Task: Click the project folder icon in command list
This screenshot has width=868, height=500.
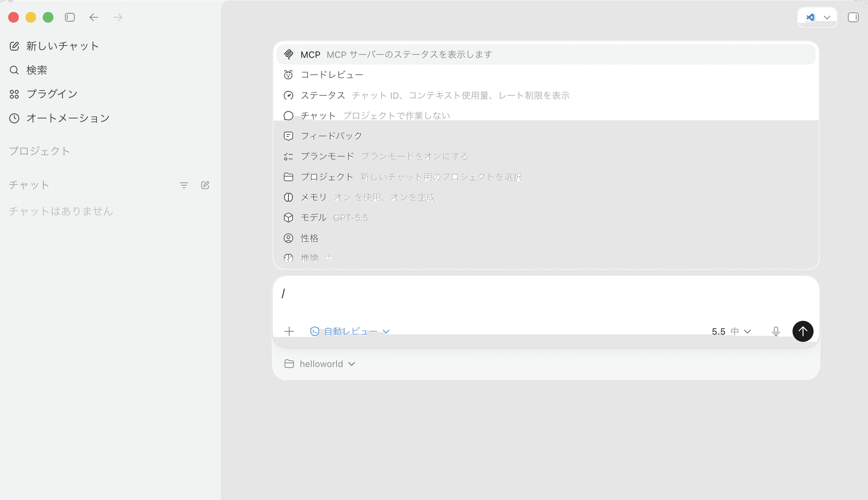Action: [288, 177]
